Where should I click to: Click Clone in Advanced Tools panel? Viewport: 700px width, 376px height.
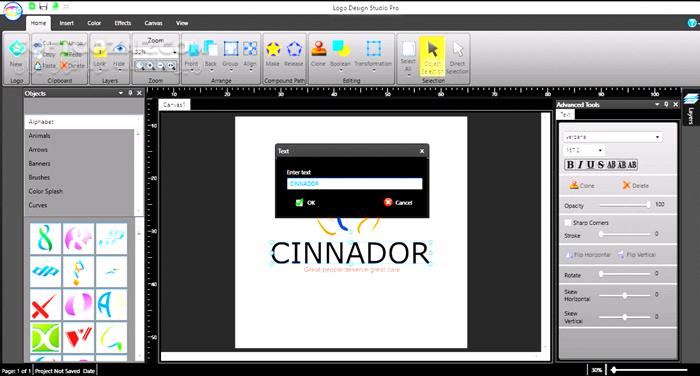(x=582, y=185)
